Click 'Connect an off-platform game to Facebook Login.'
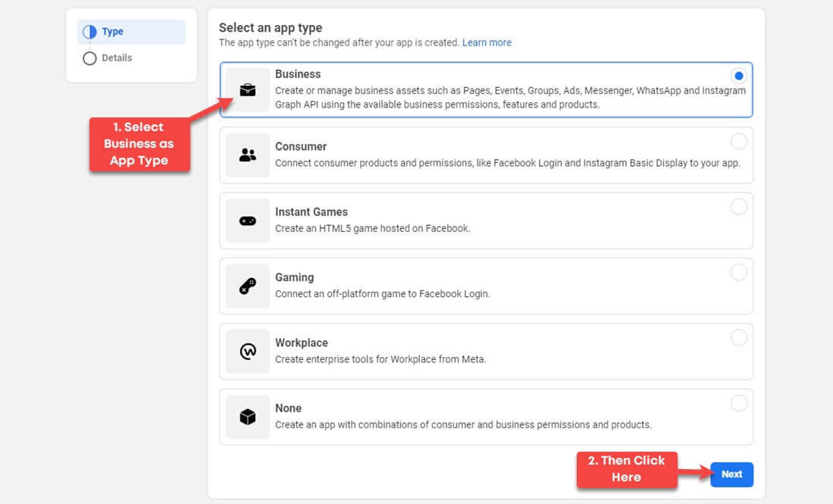This screenshot has width=833, height=504. coord(383,294)
